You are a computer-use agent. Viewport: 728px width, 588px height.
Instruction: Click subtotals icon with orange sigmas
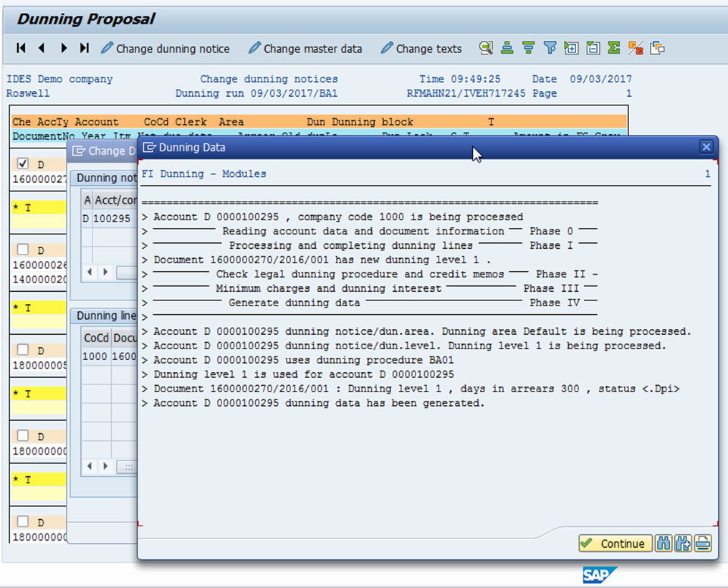pyautogui.click(x=636, y=48)
